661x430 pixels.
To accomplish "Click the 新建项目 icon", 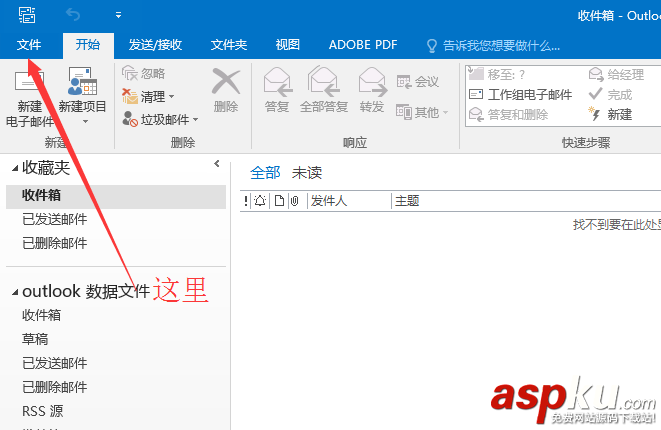I will point(83,81).
